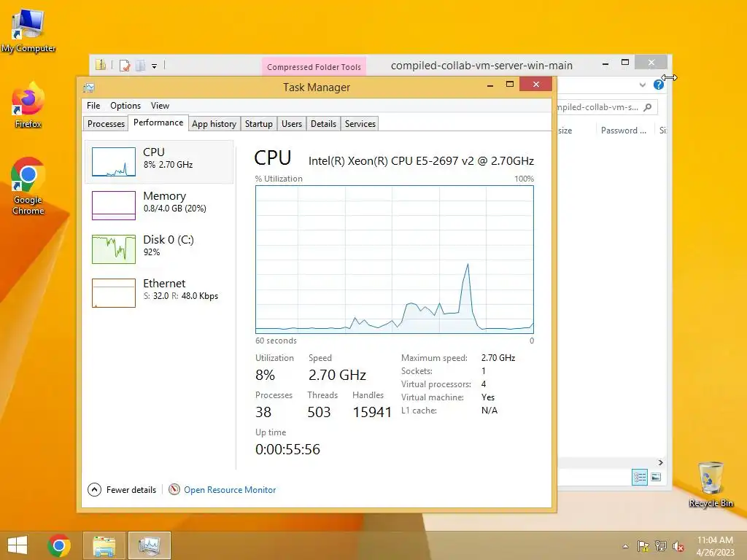The height and width of the screenshot is (560, 747).
Task: Select the Ethernet performance item
Action: click(159, 293)
